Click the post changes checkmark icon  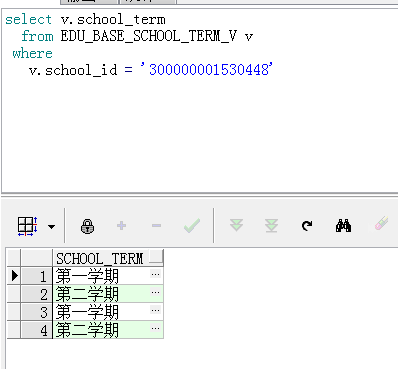[x=192, y=226]
